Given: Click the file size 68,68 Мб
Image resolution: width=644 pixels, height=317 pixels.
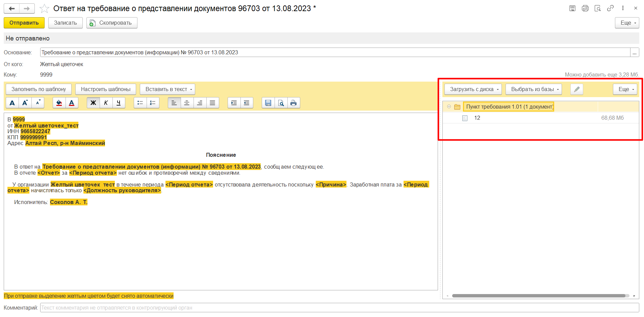Looking at the screenshot, I should pos(612,118).
